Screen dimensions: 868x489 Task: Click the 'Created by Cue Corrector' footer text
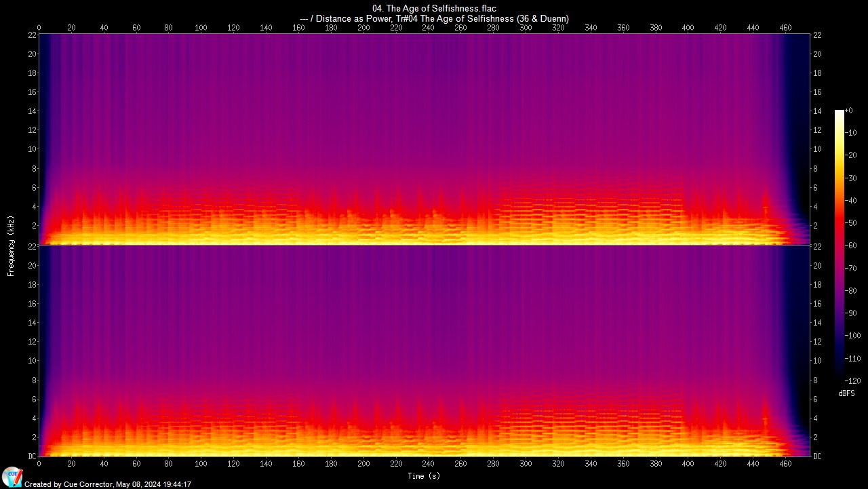[x=108, y=484]
